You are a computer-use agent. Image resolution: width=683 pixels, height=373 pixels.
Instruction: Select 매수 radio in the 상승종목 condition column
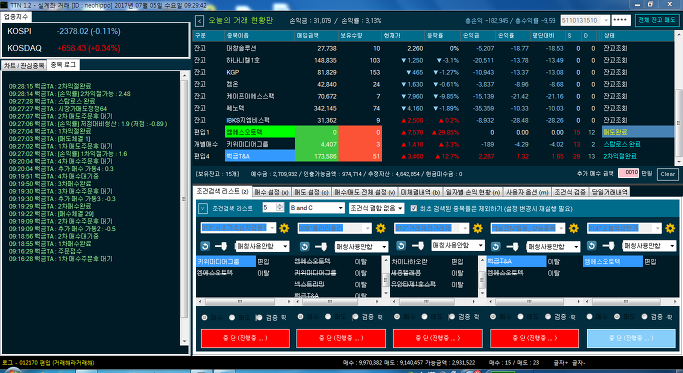click(493, 317)
